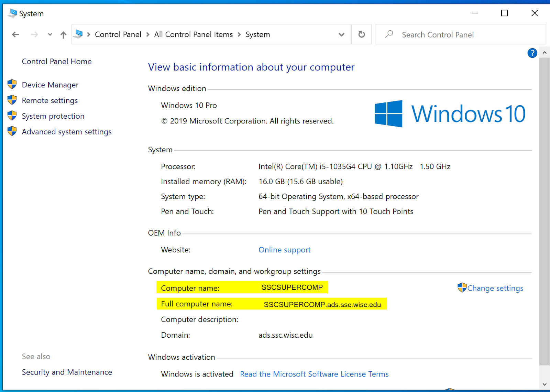Go up one level with the Up arrow

[63, 34]
